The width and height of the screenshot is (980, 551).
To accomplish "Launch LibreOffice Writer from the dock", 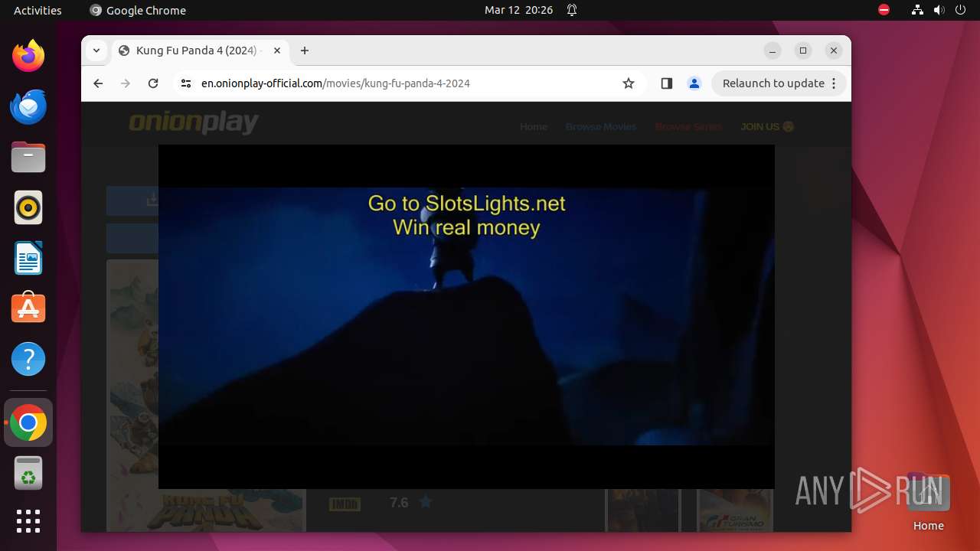I will (28, 258).
